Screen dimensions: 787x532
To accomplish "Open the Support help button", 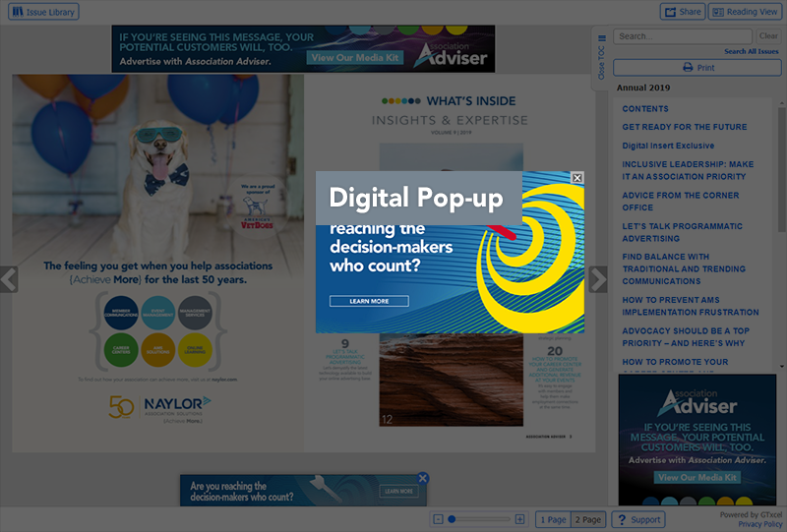I will coord(637,519).
